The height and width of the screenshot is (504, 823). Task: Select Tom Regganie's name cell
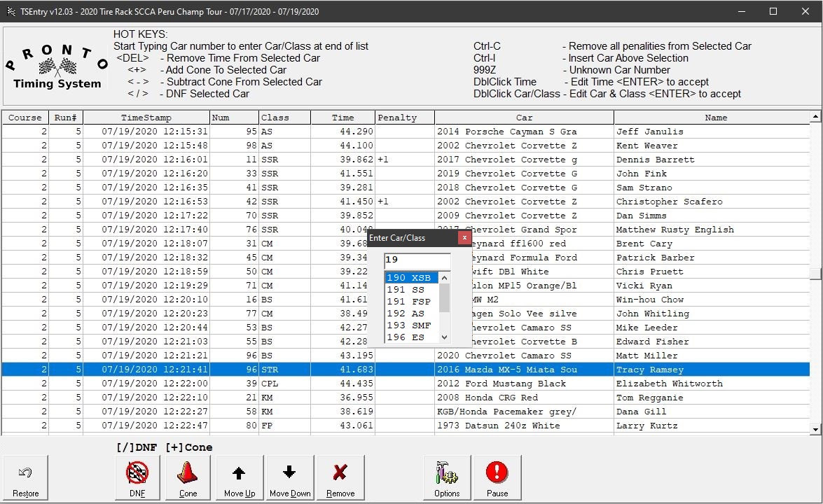tap(711, 398)
